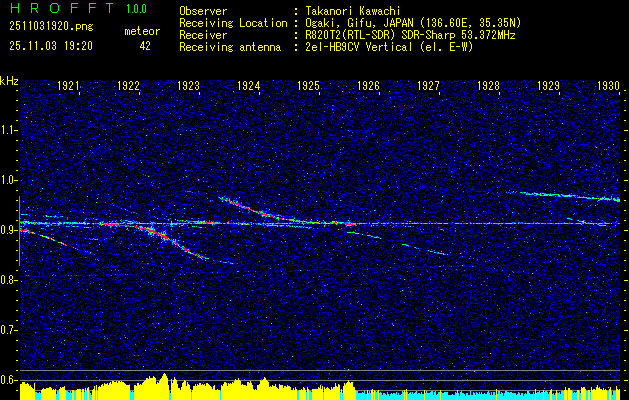The width and height of the screenshot is (629, 400).
Task: Click the Receiving Location label
Action: (233, 23)
